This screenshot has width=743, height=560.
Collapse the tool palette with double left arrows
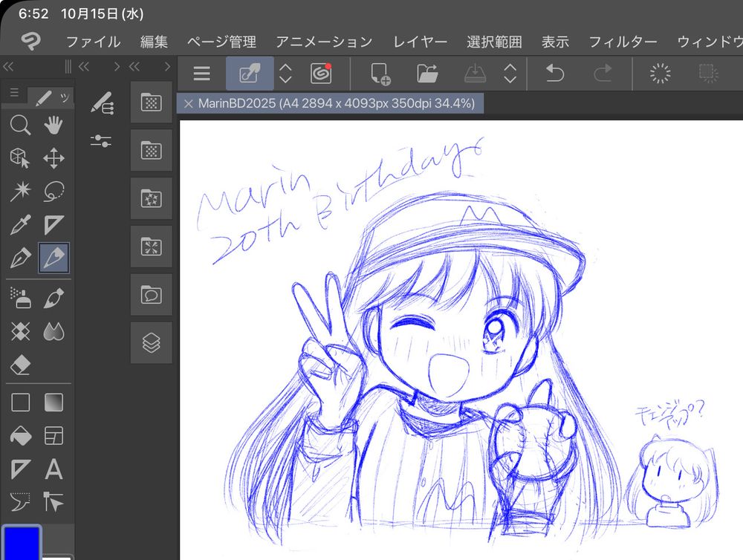(x=8, y=67)
